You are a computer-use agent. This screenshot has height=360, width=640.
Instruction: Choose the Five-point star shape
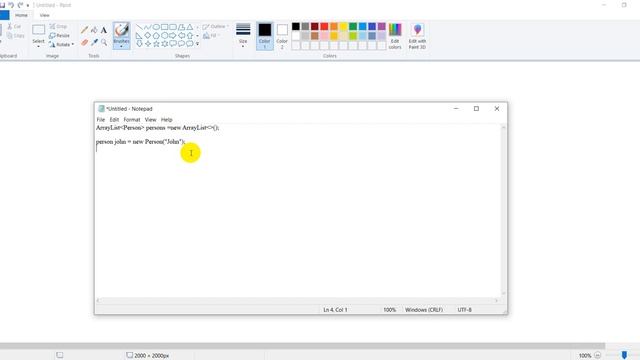coord(156,44)
